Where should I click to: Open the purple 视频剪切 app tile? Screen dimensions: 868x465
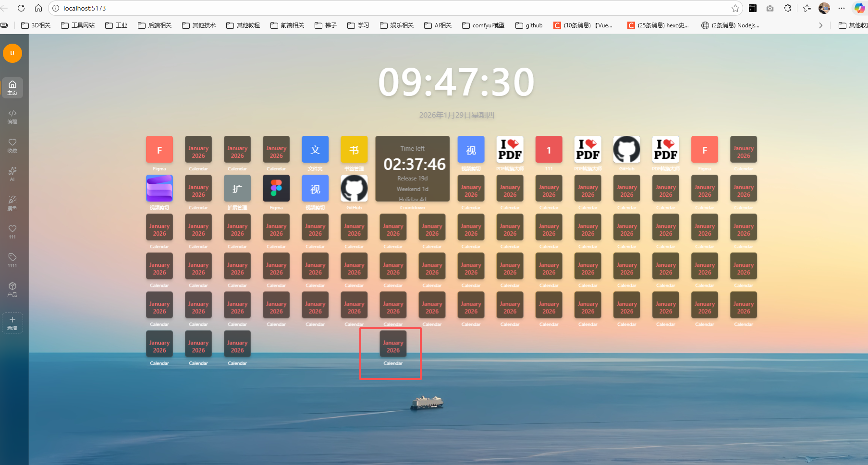point(159,188)
